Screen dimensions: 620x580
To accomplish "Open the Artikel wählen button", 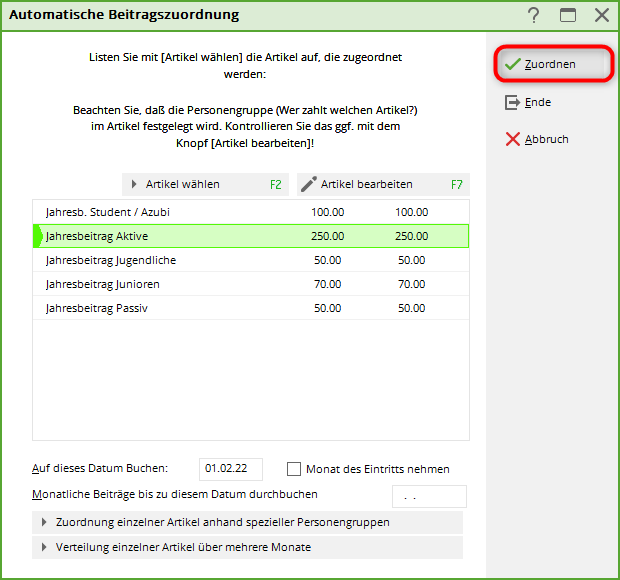I will 204,184.
